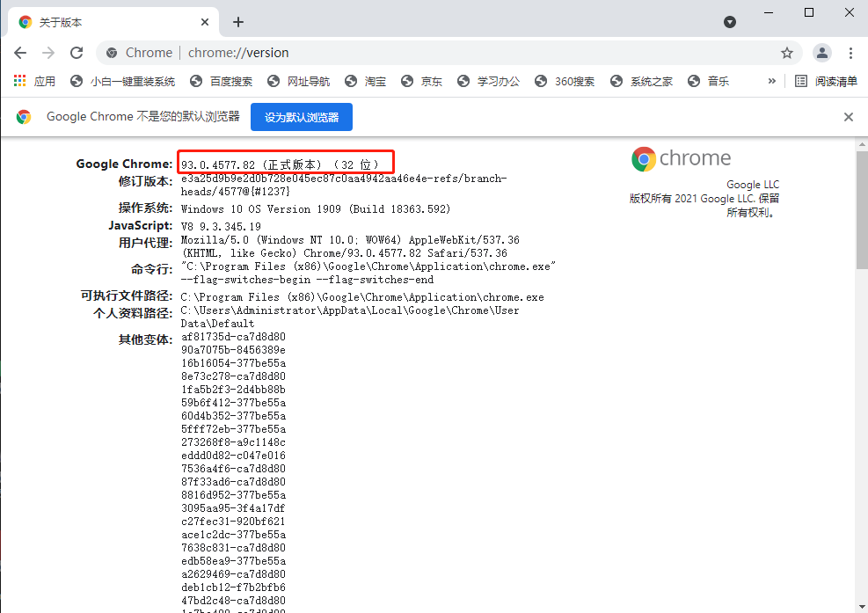Screen dimensions: 868x613
Task: Click the variation eddd0d82-c047e016
Action: (x=233, y=456)
